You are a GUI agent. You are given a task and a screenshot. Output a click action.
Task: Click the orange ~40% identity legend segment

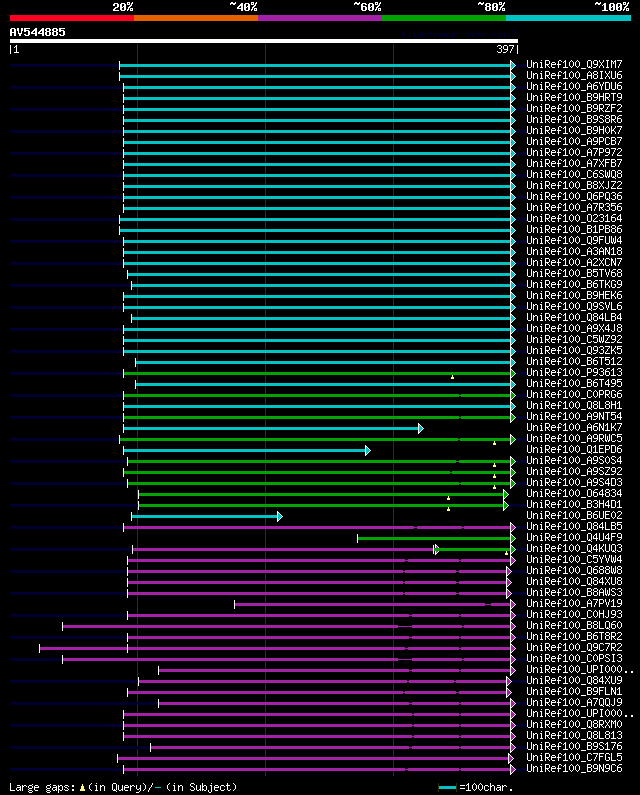click(x=196, y=18)
